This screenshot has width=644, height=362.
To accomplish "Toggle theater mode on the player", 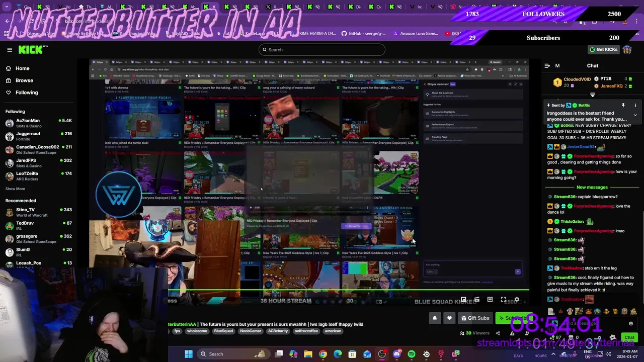I will coord(490,300).
